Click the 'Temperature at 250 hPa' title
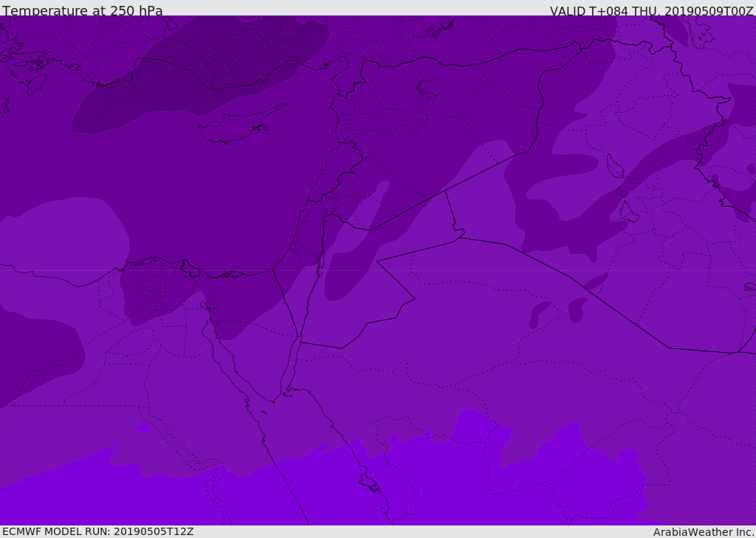756x538 pixels. tap(83, 10)
